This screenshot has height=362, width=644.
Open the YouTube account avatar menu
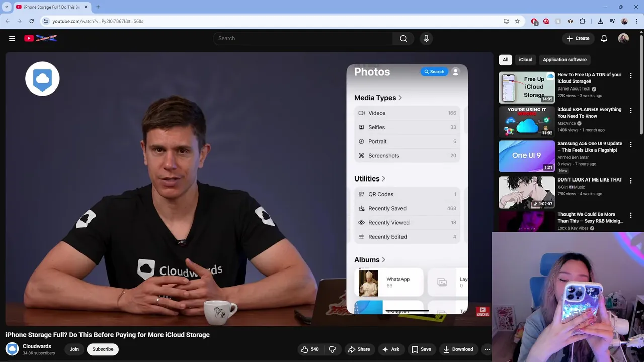(x=623, y=38)
